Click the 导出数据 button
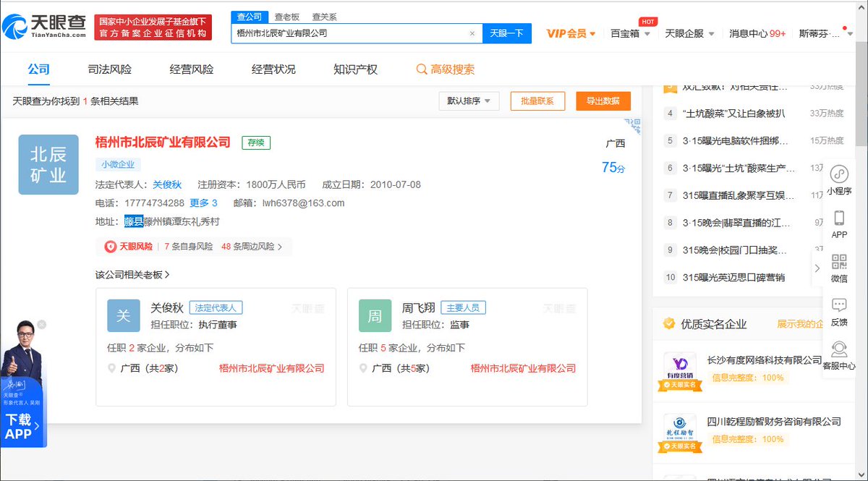868x481 pixels. point(603,101)
